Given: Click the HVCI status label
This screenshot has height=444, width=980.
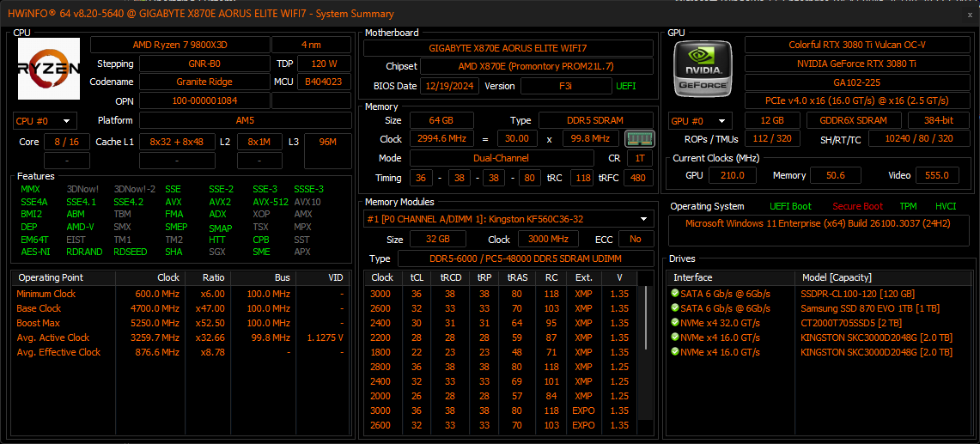Looking at the screenshot, I should [946, 206].
